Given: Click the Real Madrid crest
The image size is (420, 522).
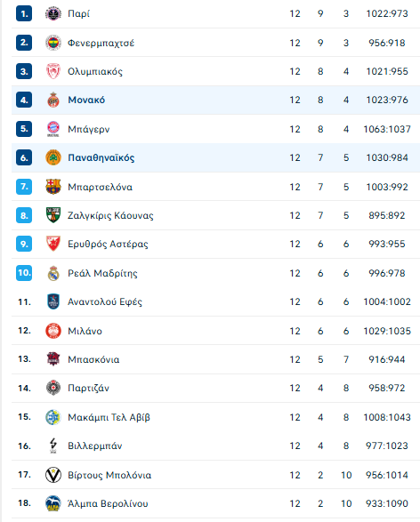Looking at the screenshot, I should pos(53,273).
